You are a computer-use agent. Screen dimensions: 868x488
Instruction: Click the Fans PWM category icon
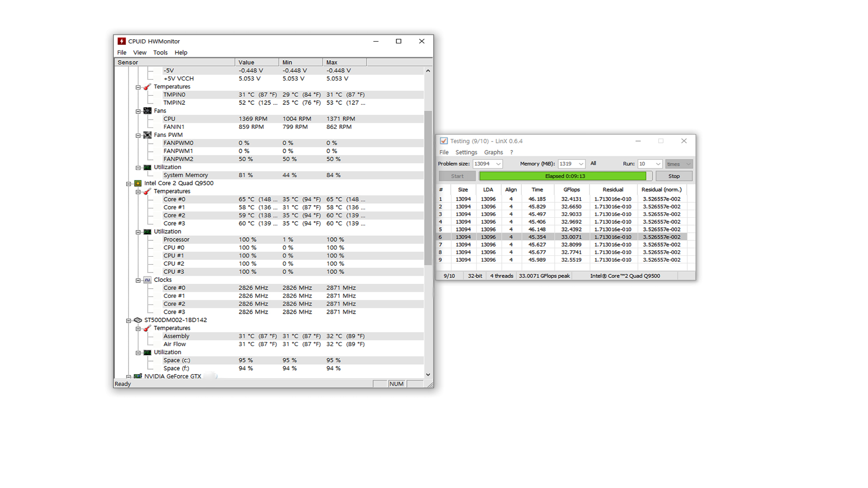[147, 135]
